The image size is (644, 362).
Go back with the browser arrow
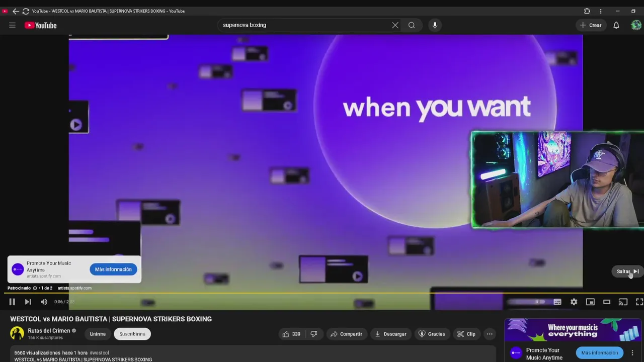click(x=16, y=11)
